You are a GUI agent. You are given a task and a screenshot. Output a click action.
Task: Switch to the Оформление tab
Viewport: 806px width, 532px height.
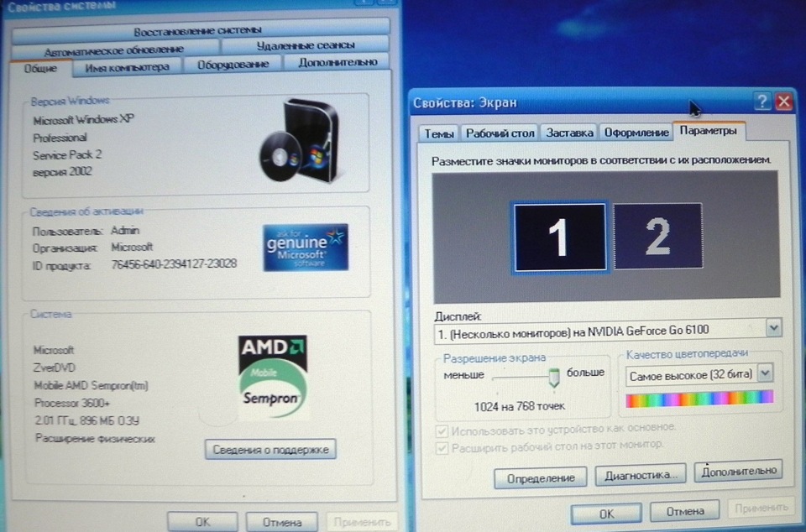pos(636,132)
